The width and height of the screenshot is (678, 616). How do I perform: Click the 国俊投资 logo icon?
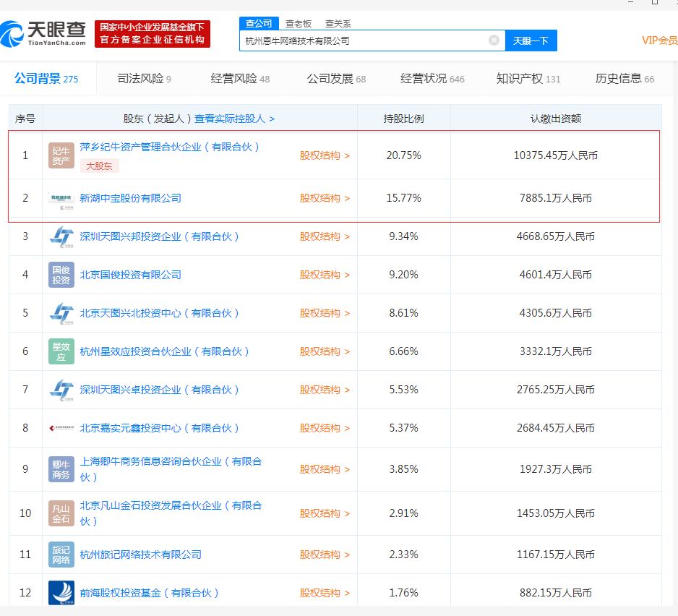tap(61, 275)
